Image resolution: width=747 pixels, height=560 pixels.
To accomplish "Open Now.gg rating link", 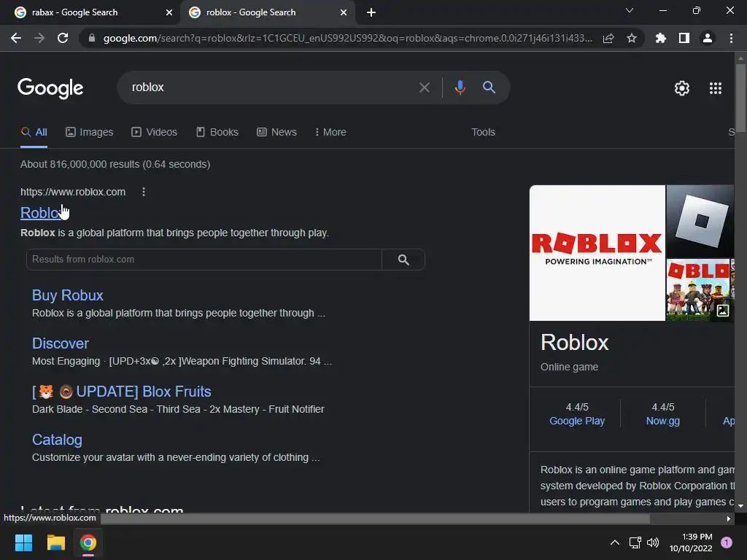I will tap(662, 421).
